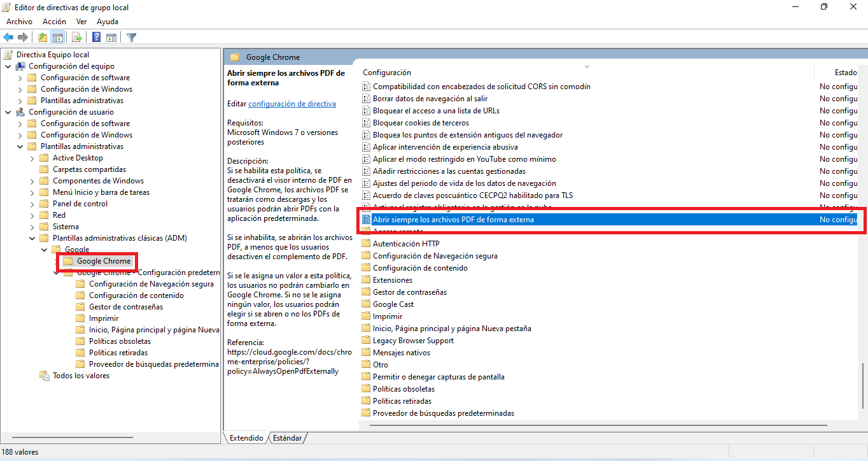
Task: Click the policy icon beside Borrar datos de navegación al salir
Action: (x=366, y=99)
